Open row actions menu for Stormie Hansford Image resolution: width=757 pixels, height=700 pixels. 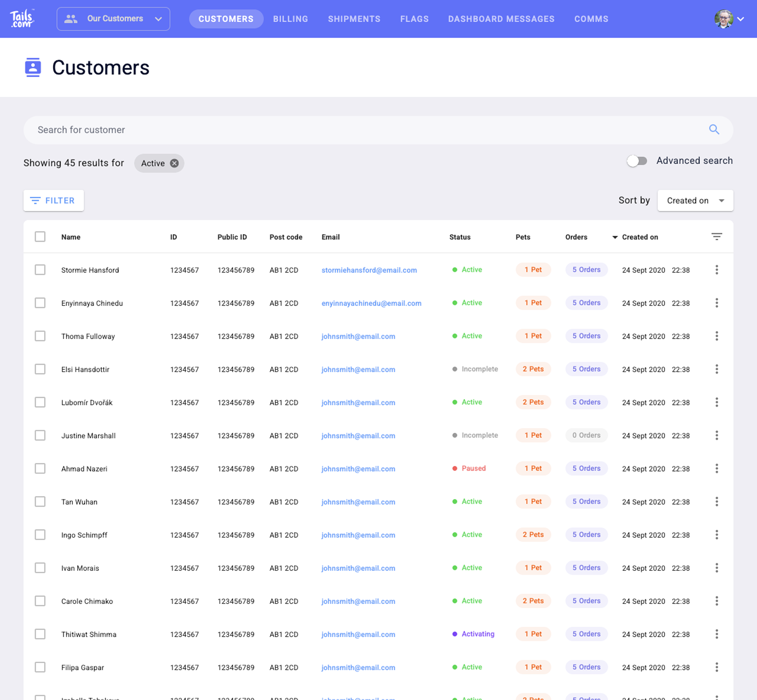pos(717,270)
